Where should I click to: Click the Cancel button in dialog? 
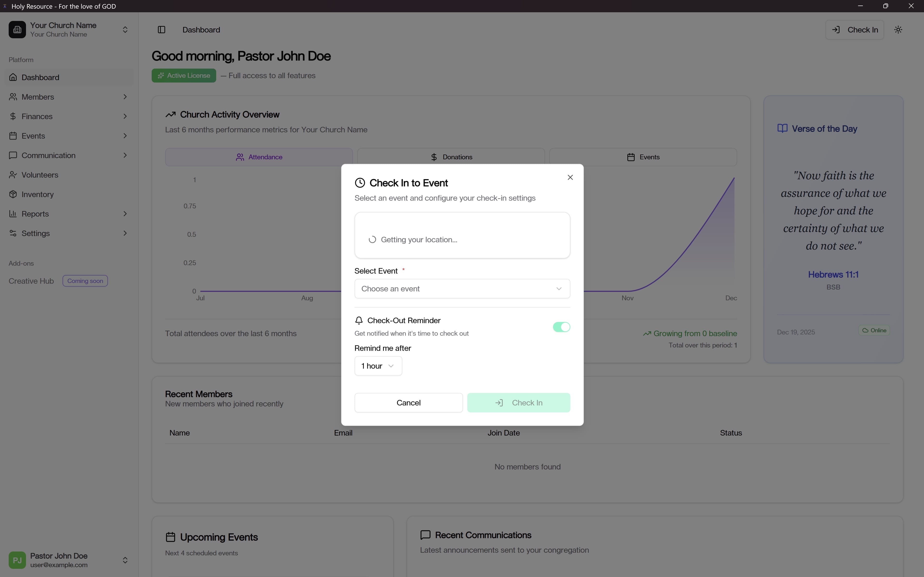point(409,403)
